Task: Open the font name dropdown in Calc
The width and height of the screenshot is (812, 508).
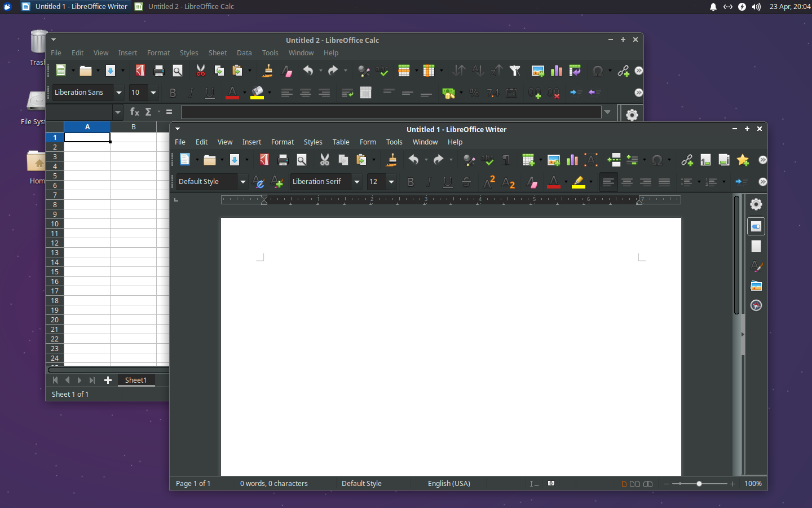Action: pyautogui.click(x=119, y=93)
